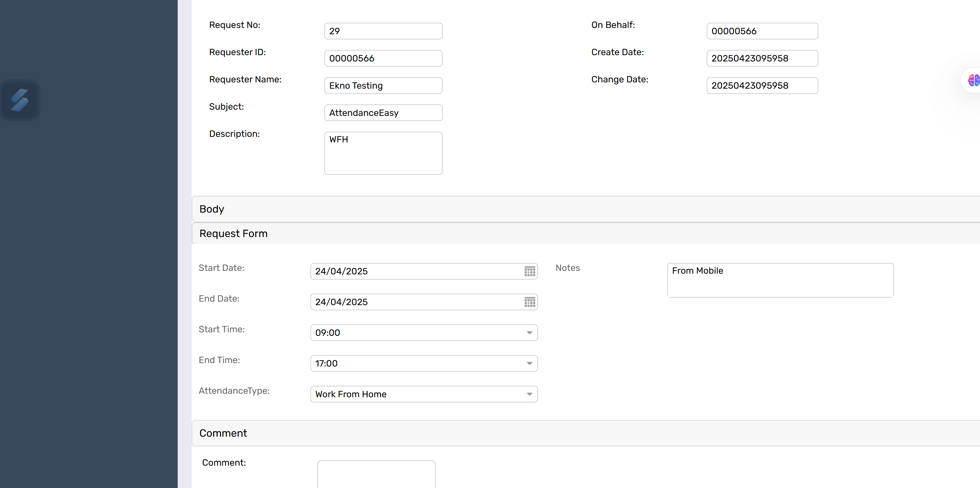Open the brain assistant icon at right edge

point(973,80)
